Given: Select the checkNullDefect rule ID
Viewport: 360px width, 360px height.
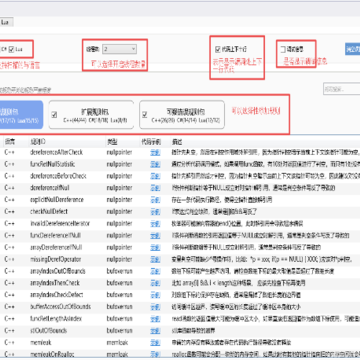Looking at the screenshot, I should [x=49, y=212].
